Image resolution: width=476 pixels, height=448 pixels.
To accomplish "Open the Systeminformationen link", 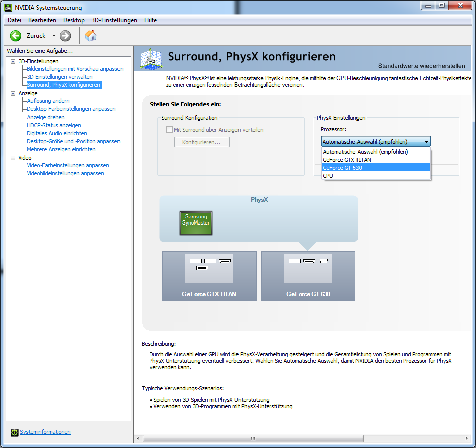I will (x=45, y=432).
